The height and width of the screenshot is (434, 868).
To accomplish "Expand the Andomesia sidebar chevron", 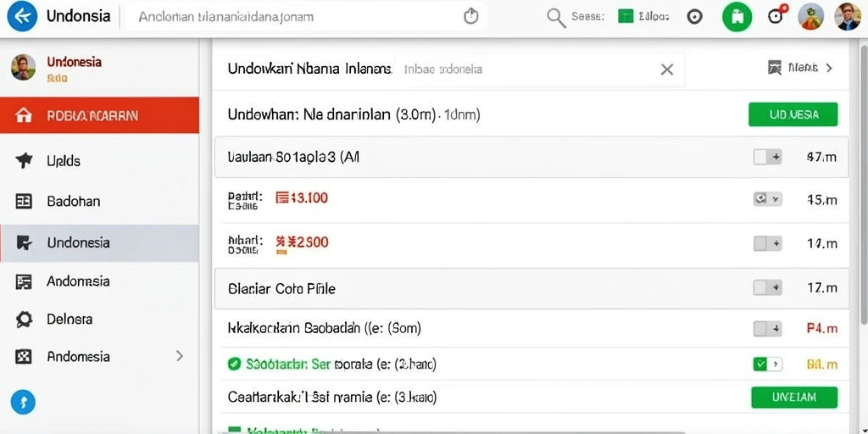I will [x=180, y=356].
